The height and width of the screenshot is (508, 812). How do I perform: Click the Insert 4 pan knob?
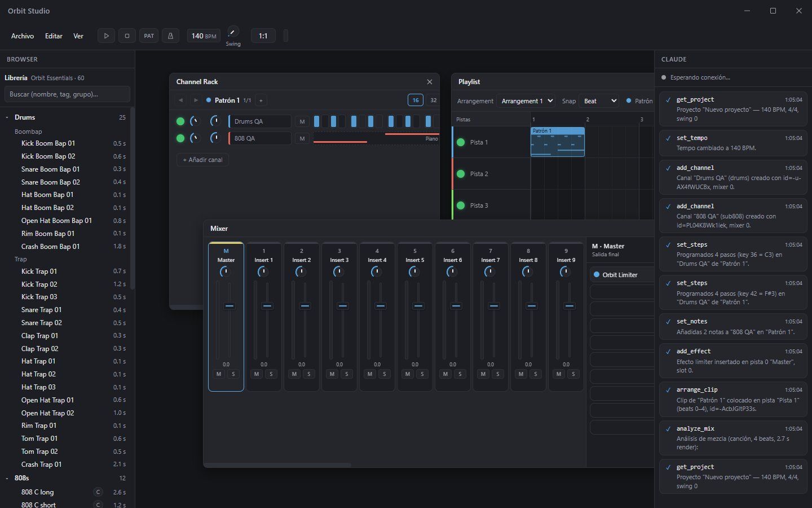point(376,272)
